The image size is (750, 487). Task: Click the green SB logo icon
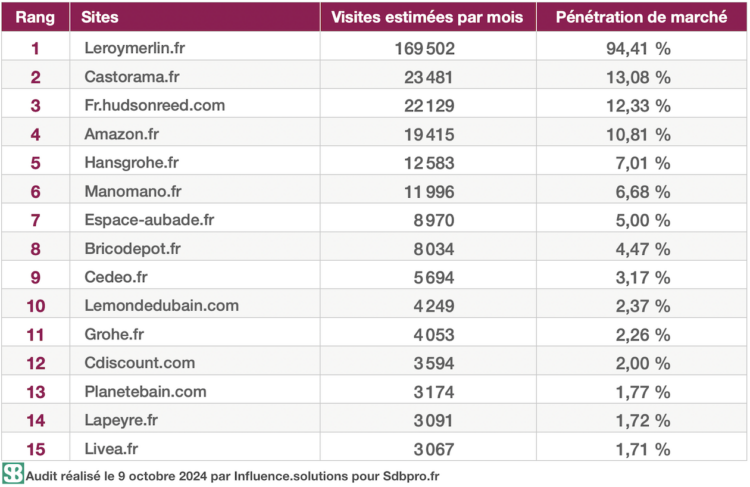coord(13,473)
